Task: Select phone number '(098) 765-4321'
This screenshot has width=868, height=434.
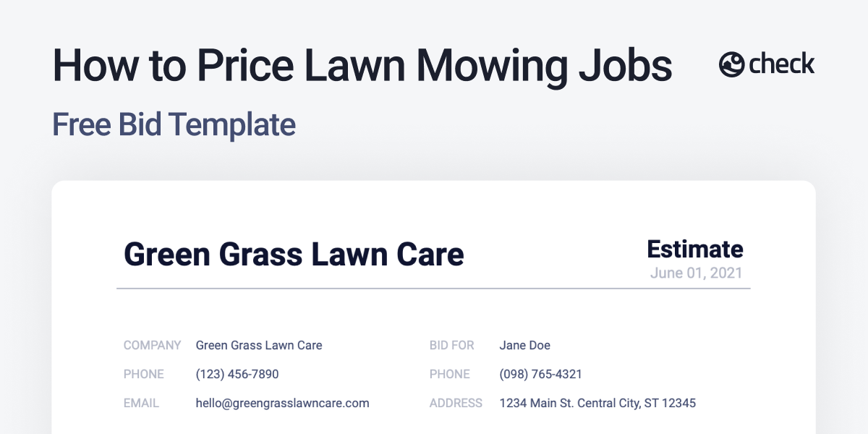Action: click(x=541, y=375)
